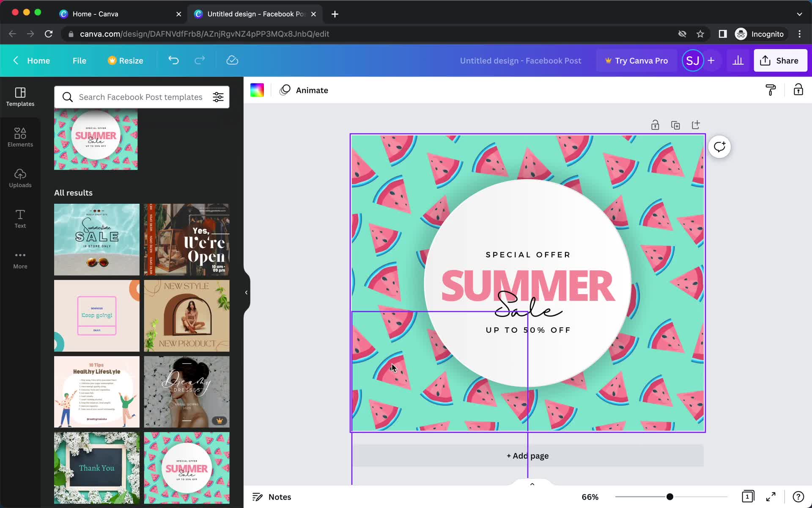Open the browser side panel icon
Viewport: 812px width, 508px height.
[x=723, y=34]
